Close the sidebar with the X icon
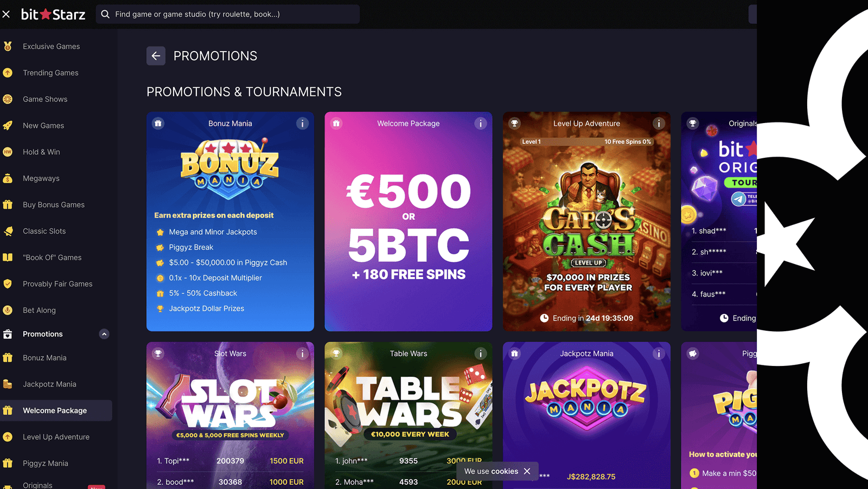 coord(7,15)
